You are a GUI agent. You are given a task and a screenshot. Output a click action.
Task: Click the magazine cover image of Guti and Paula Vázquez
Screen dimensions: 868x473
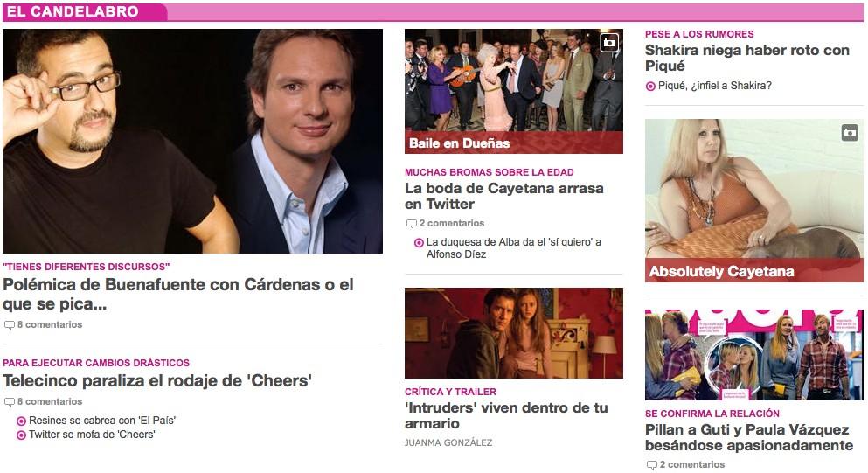point(754,355)
